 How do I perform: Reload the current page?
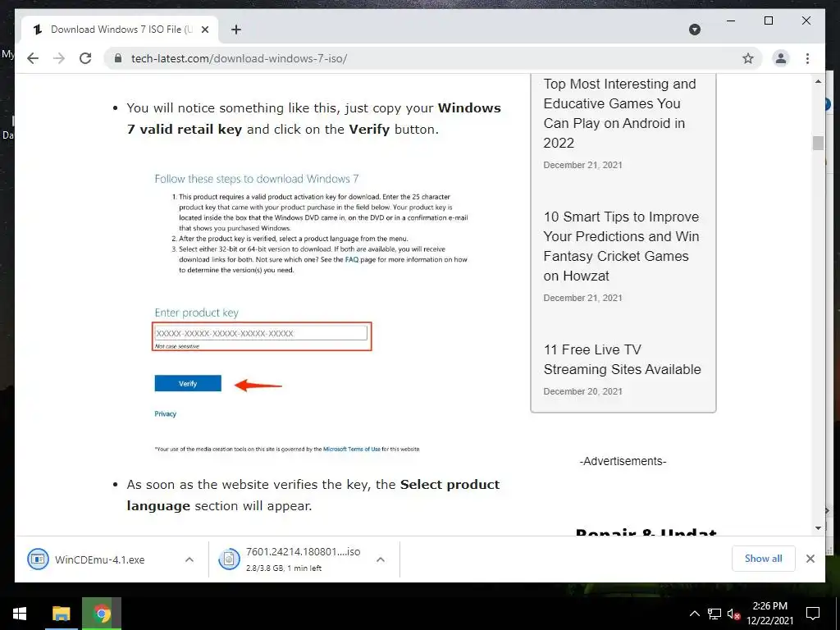85,58
